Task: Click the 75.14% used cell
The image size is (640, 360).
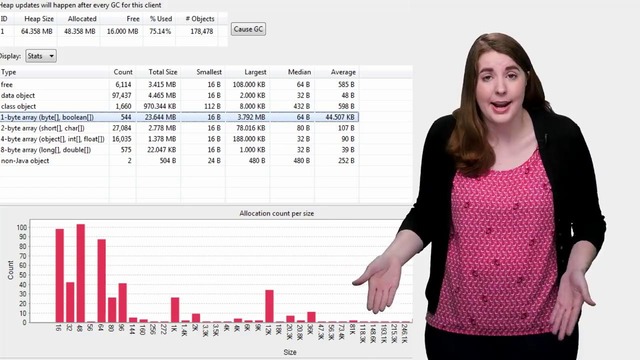Action: point(160,31)
